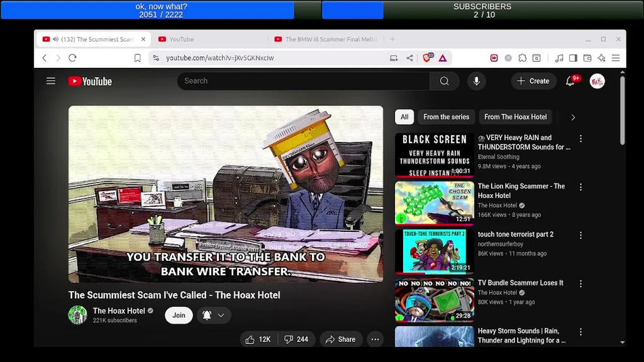Click the music note toolbar icon
Image resolution: width=644 pixels, height=362 pixels.
click(x=559, y=58)
